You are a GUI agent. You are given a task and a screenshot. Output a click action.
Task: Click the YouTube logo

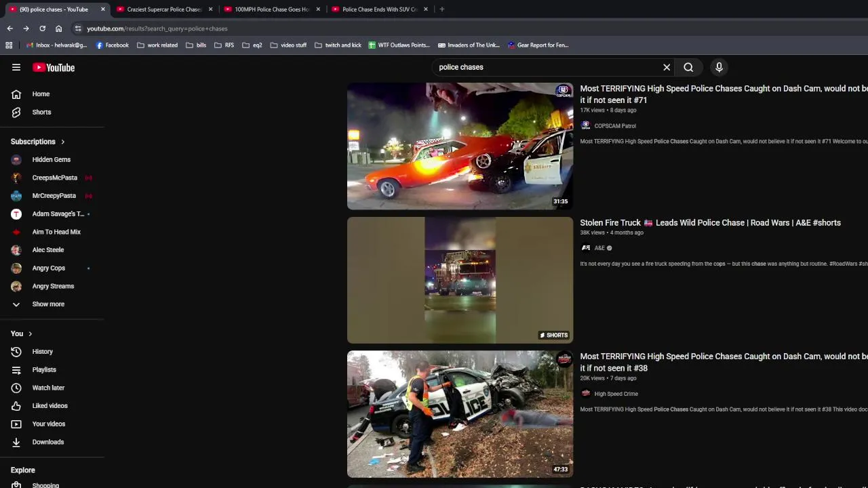[x=54, y=67]
